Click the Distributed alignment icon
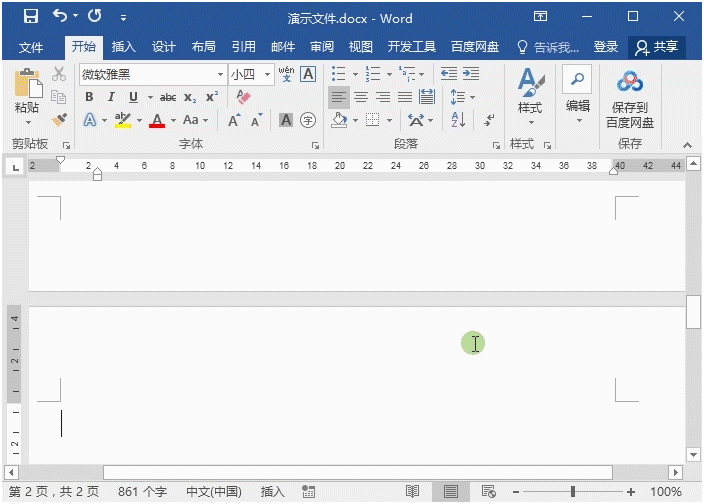 pos(427,96)
